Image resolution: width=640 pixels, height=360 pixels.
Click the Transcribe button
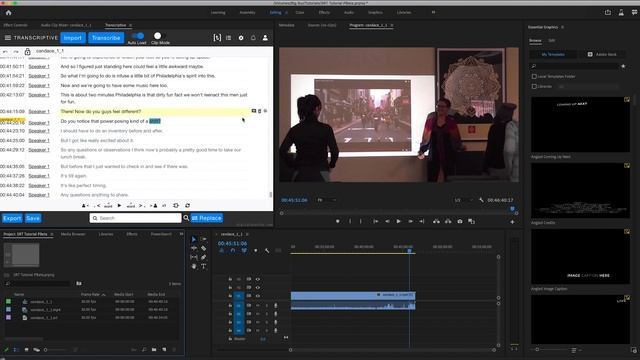click(x=106, y=38)
